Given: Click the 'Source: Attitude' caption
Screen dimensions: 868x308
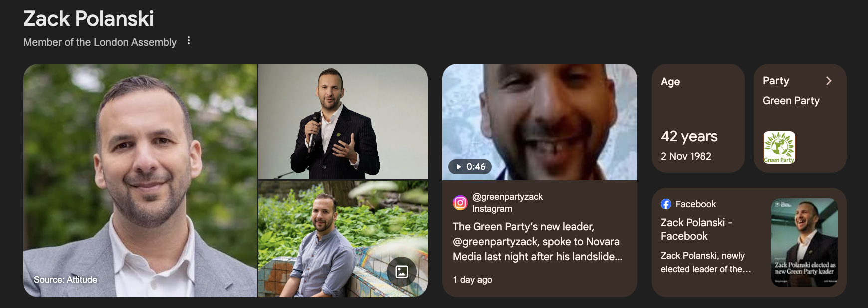Looking at the screenshot, I should tap(65, 280).
